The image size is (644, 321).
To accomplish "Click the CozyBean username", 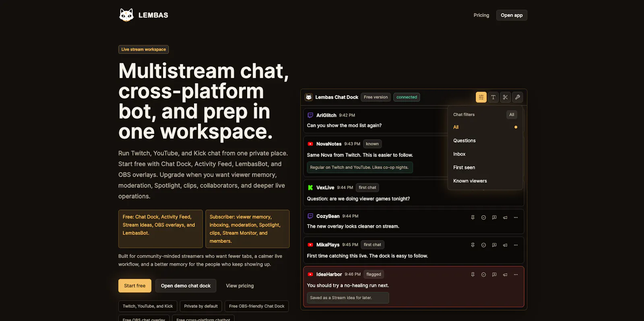I will pos(328,216).
